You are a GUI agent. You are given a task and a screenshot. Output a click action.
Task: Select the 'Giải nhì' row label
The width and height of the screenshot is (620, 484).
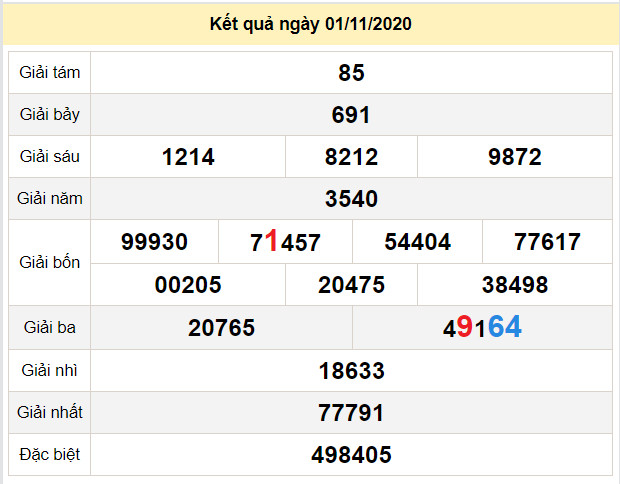tap(50, 371)
